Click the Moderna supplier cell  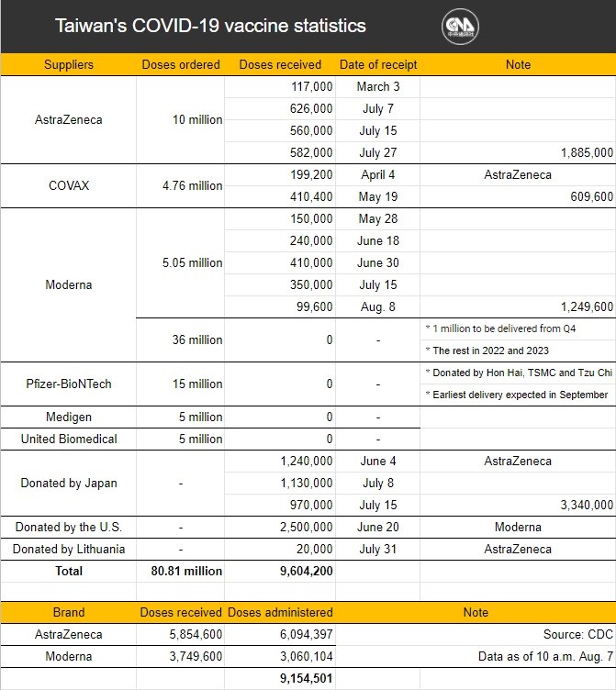click(x=69, y=284)
